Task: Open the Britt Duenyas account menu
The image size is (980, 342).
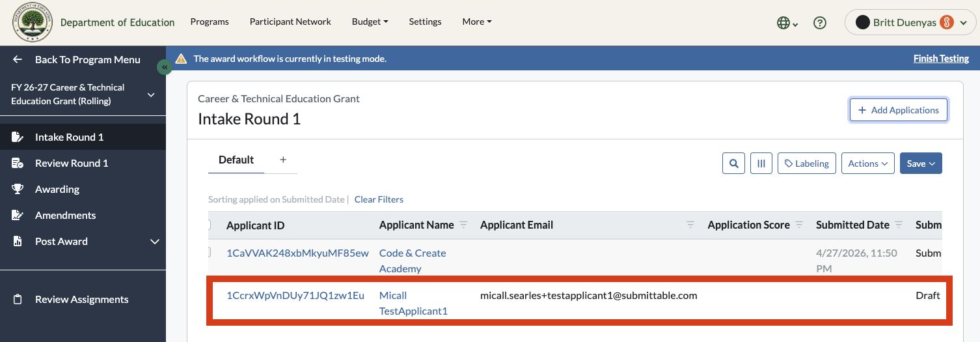Action: [910, 22]
